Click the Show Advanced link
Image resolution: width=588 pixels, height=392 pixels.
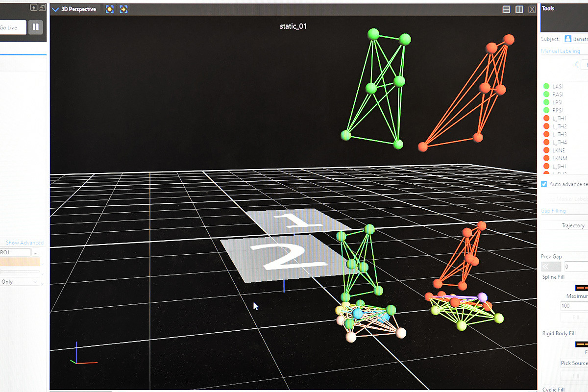tap(24, 243)
